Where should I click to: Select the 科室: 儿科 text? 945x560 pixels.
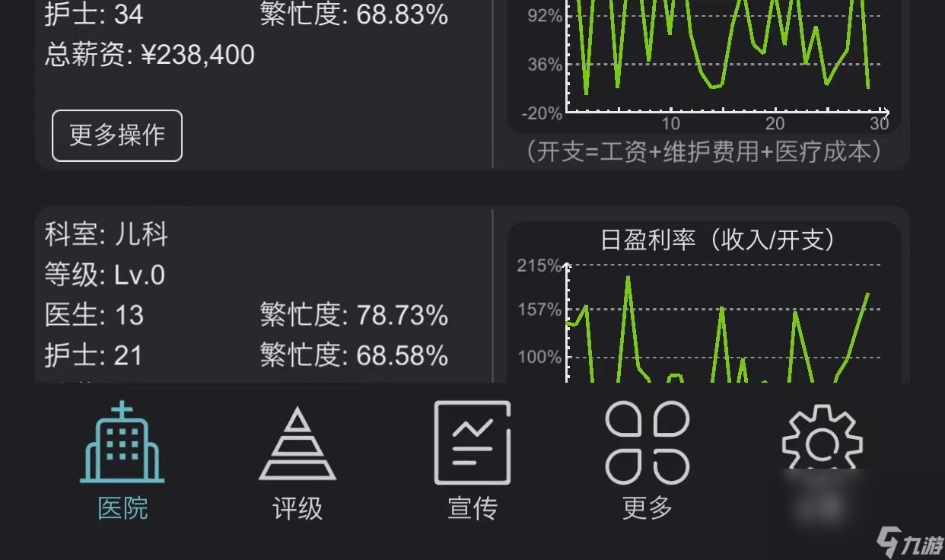[107, 235]
